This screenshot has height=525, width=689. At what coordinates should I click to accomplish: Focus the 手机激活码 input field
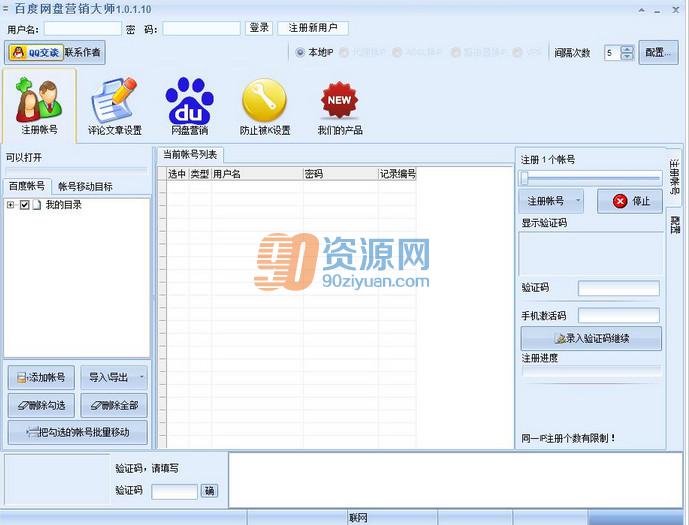[x=619, y=315]
